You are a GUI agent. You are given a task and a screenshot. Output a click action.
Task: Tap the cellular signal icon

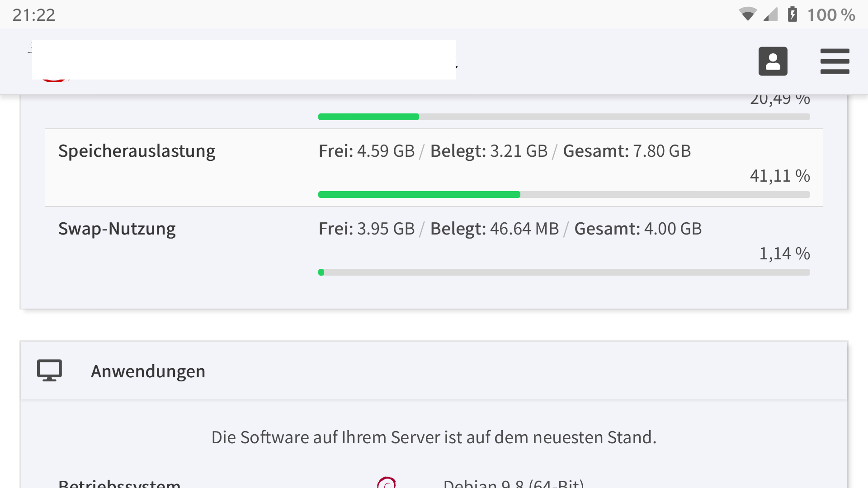coord(770,14)
